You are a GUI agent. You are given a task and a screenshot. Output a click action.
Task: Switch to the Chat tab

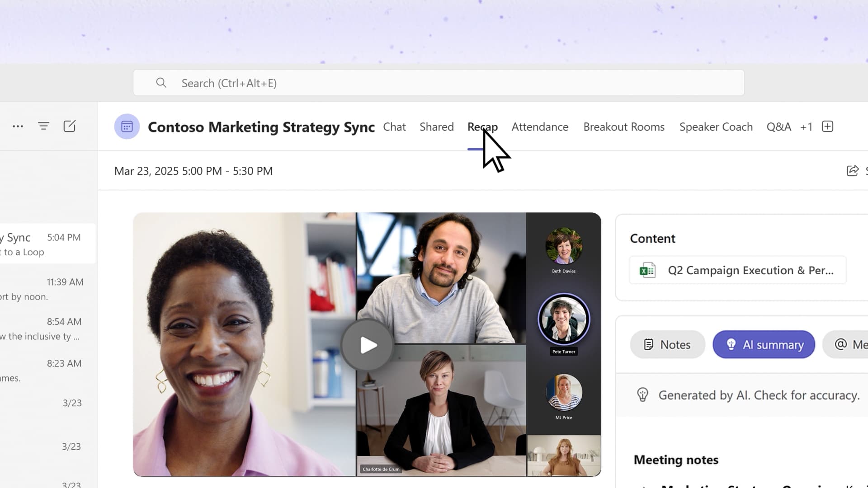pos(394,127)
